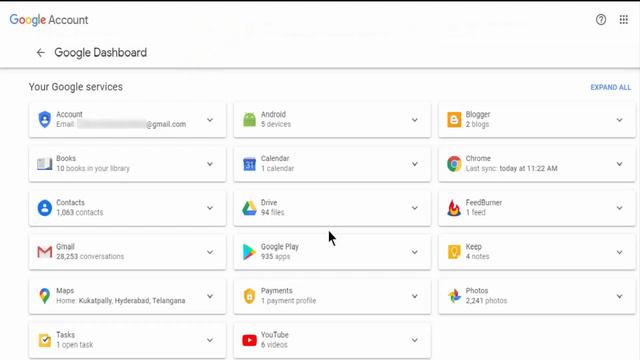Click the '2 blogs' text
The height and width of the screenshot is (360, 640).
477,124
